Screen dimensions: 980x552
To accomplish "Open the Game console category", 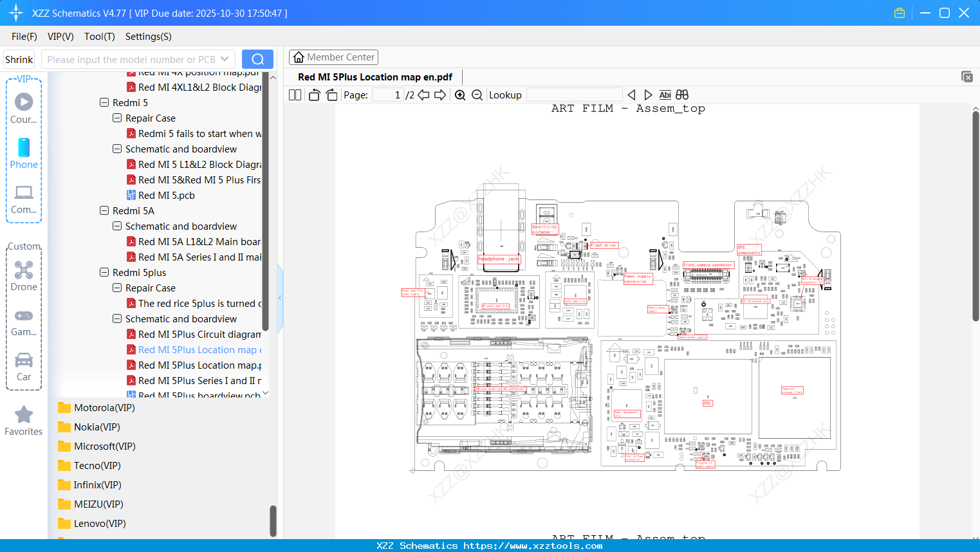I will pyautogui.click(x=24, y=322).
